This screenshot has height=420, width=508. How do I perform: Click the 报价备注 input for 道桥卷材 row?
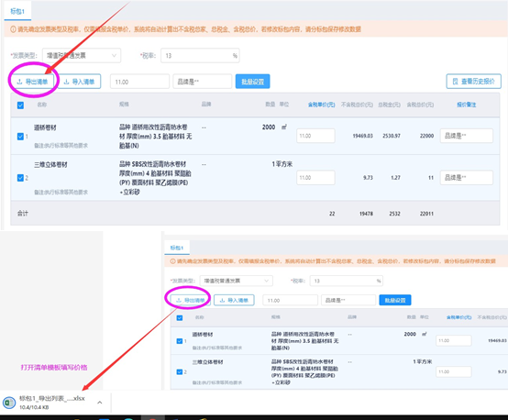[x=467, y=136]
